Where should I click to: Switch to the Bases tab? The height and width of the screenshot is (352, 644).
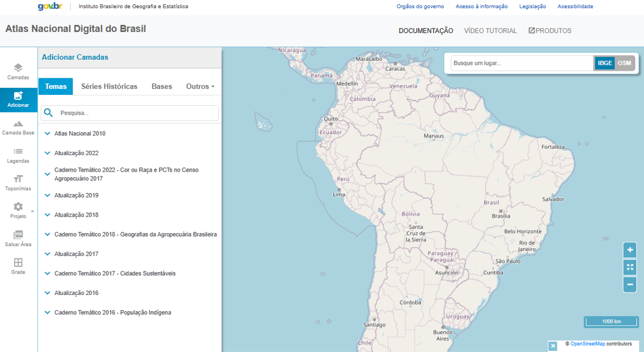click(x=162, y=87)
